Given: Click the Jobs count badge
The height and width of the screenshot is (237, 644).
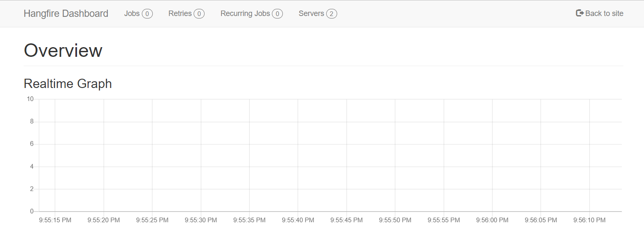Looking at the screenshot, I should tap(147, 14).
